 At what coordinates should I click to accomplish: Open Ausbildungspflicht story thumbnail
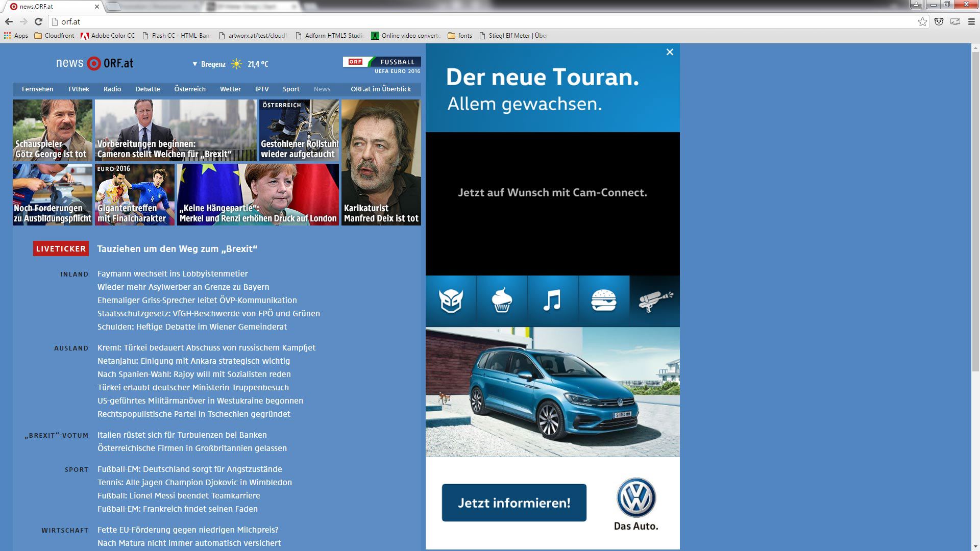point(53,194)
